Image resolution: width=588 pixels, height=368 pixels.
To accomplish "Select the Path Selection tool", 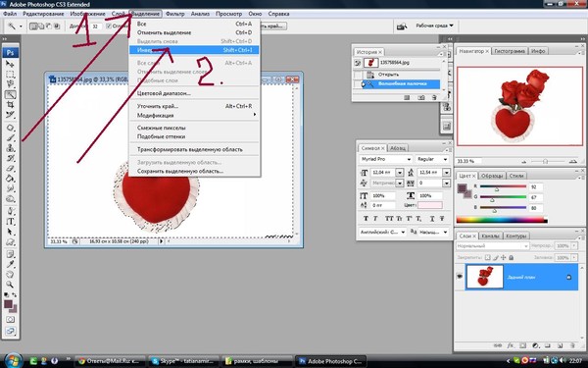I will [10, 232].
